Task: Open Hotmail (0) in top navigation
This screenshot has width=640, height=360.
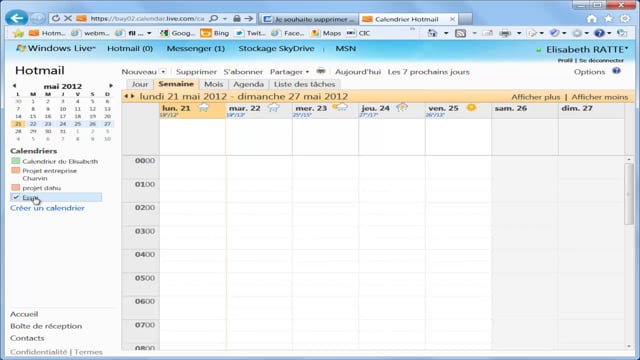Action: pyautogui.click(x=130, y=48)
